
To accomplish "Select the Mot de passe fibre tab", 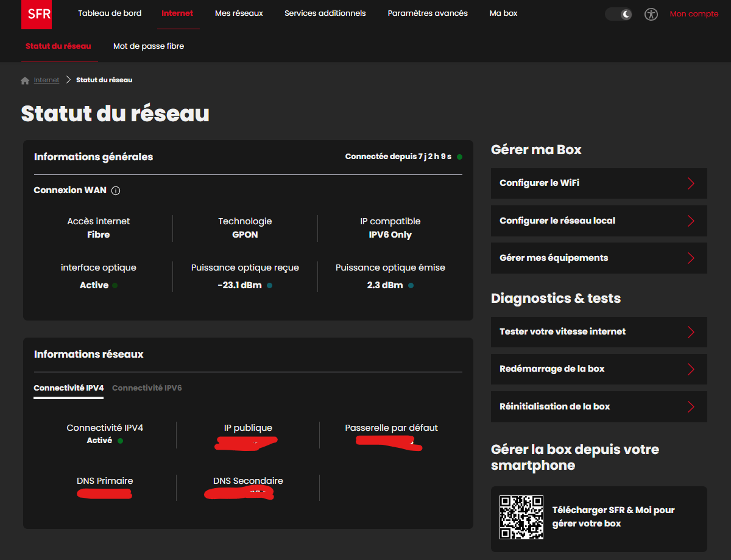I will click(x=149, y=46).
